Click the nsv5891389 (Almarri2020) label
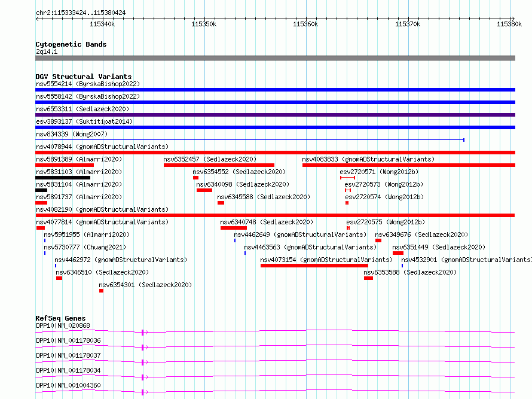The width and height of the screenshot is (532, 399). [x=79, y=159]
